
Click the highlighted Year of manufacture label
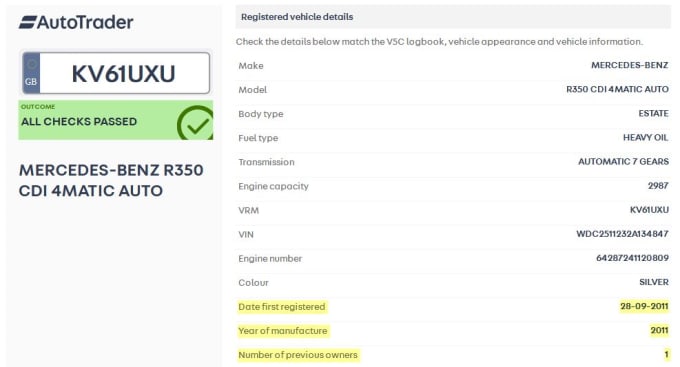coord(283,331)
